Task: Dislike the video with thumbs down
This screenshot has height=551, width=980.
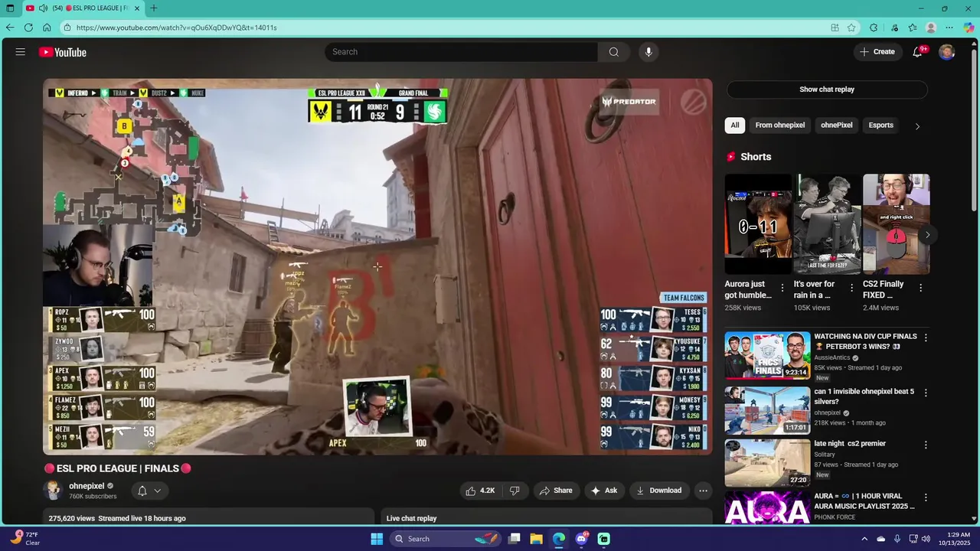Action: (x=514, y=491)
